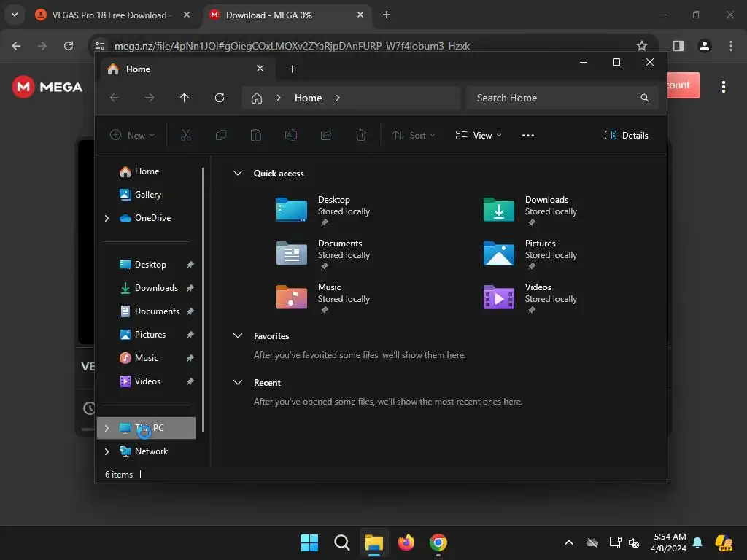Unpin Downloads using its sidebar pin icon
The height and width of the screenshot is (560, 747).
(x=190, y=288)
